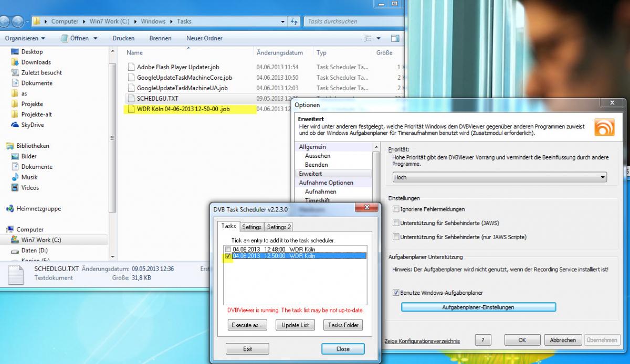Click Brennen in Explorer toolbar
The height and width of the screenshot is (364, 630).
160,38
